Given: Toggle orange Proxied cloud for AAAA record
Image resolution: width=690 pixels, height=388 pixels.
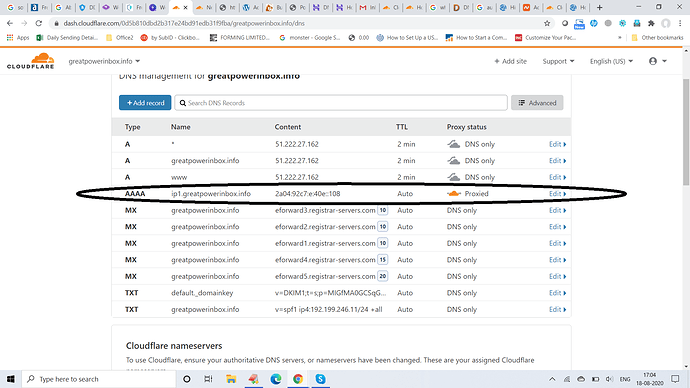Looking at the screenshot, I should coord(454,194).
